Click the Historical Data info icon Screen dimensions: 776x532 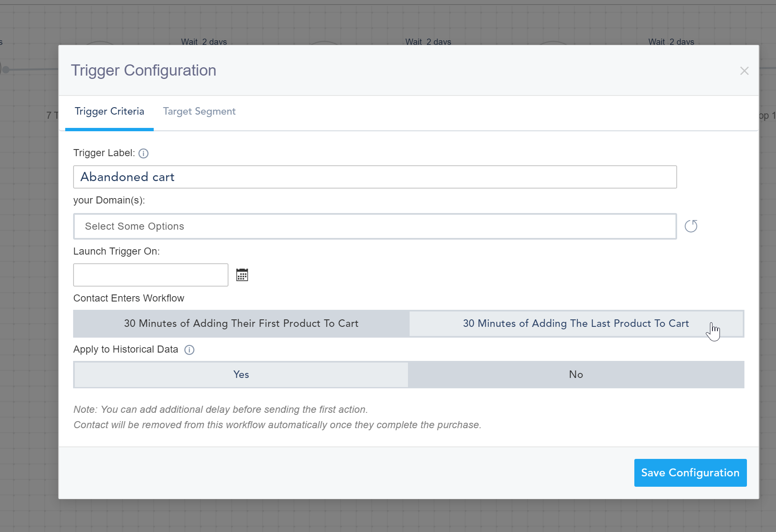point(189,350)
